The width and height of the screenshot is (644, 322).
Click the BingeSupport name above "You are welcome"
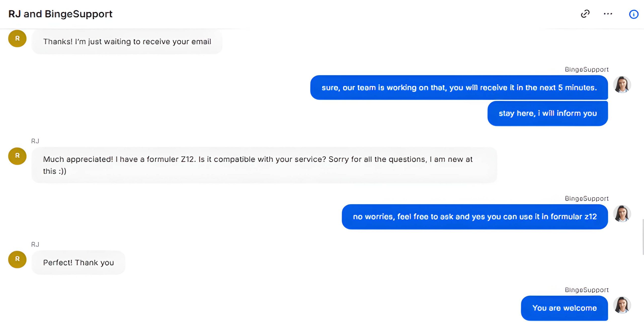tap(587, 290)
